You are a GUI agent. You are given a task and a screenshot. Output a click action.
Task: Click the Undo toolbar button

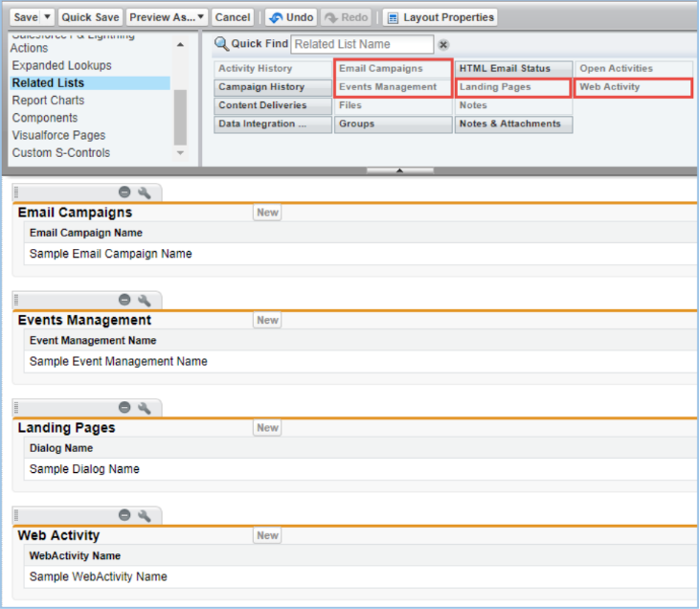point(291,17)
